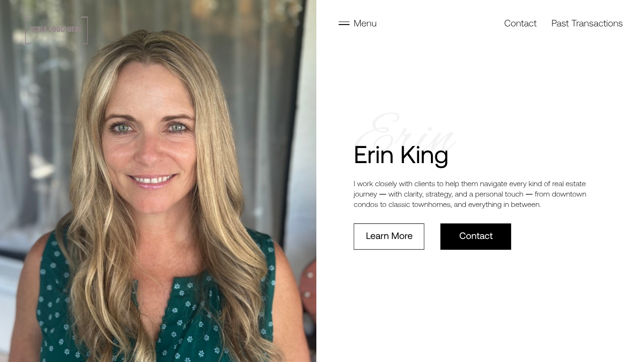644x362 pixels.
Task: Click the black Contact button
Action: (476, 236)
